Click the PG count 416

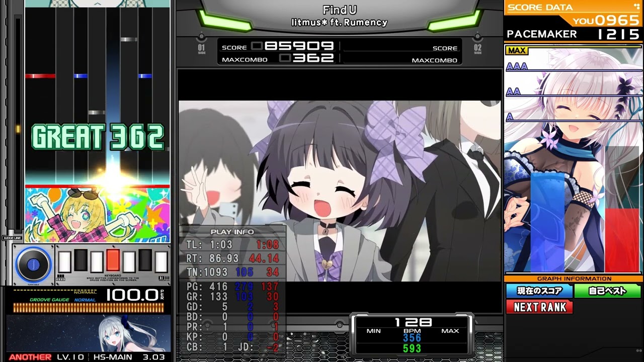coord(218,287)
